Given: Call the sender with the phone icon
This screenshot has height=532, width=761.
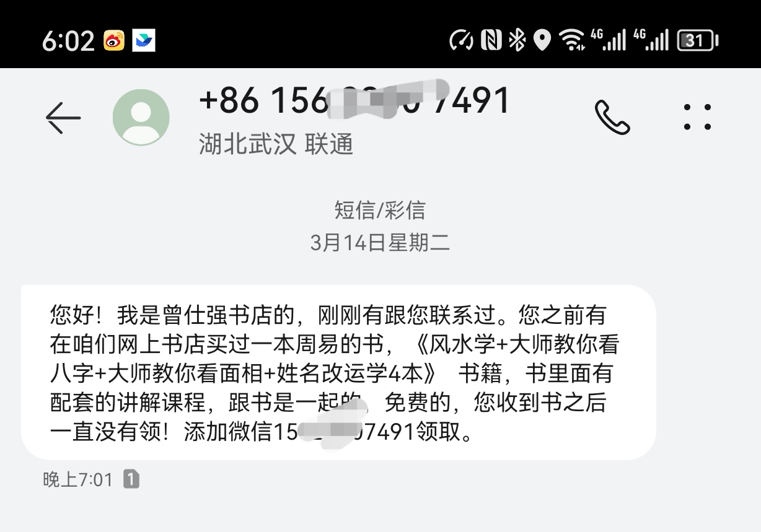Looking at the screenshot, I should tap(612, 117).
